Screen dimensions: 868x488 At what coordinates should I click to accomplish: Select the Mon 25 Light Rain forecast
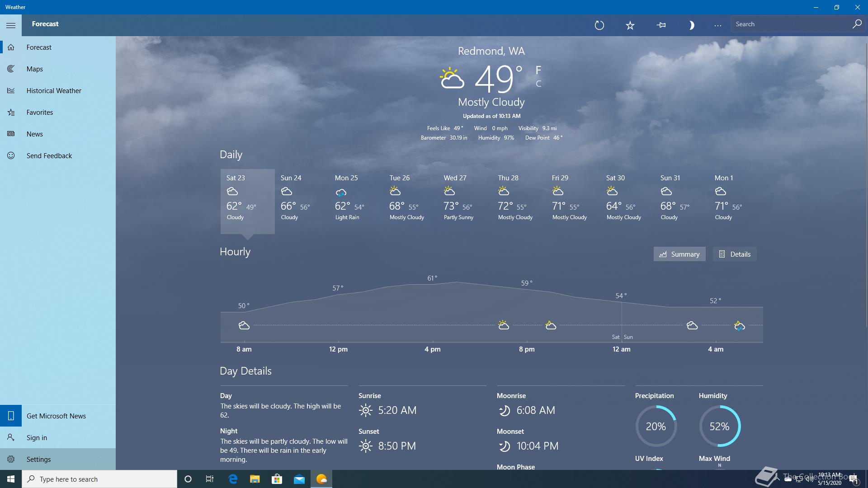pyautogui.click(x=356, y=201)
